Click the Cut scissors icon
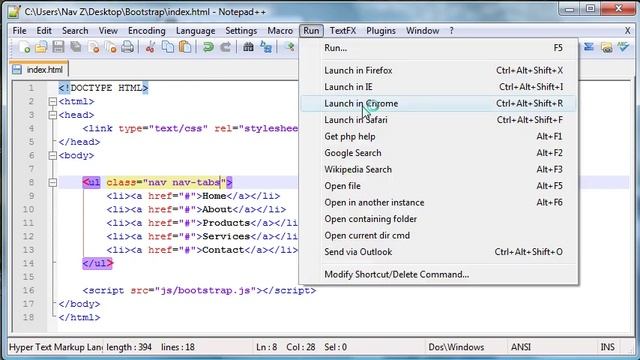This screenshot has height=360, width=640. 150,47
